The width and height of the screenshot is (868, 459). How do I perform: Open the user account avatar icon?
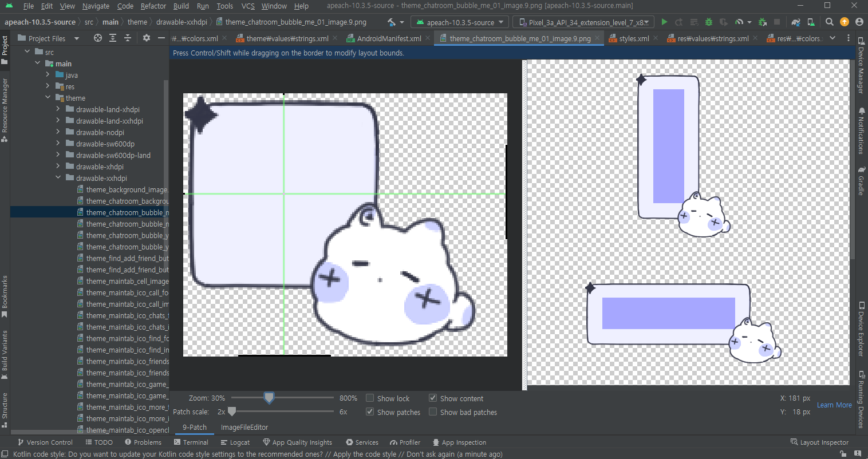tap(859, 22)
